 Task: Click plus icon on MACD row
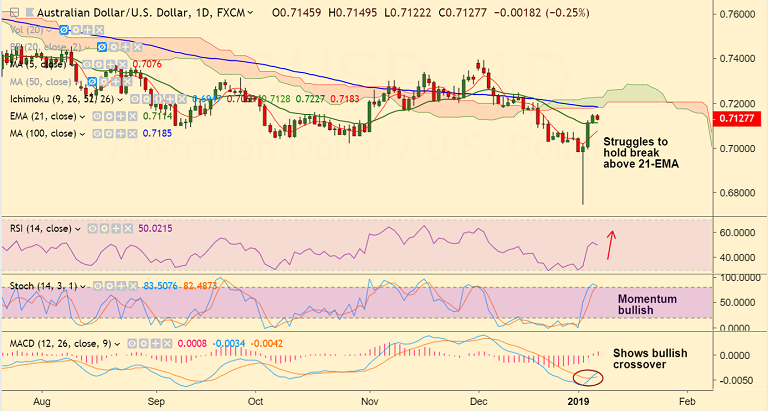point(156,343)
